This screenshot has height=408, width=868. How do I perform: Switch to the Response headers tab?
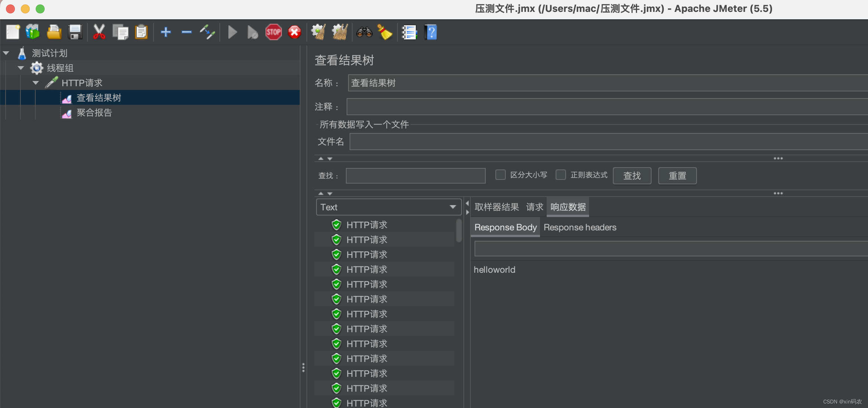(x=579, y=227)
